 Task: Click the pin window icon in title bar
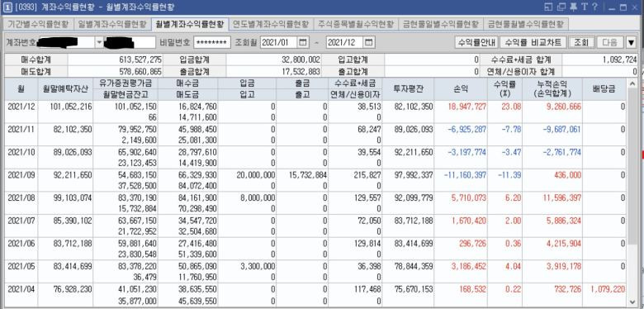574,7
